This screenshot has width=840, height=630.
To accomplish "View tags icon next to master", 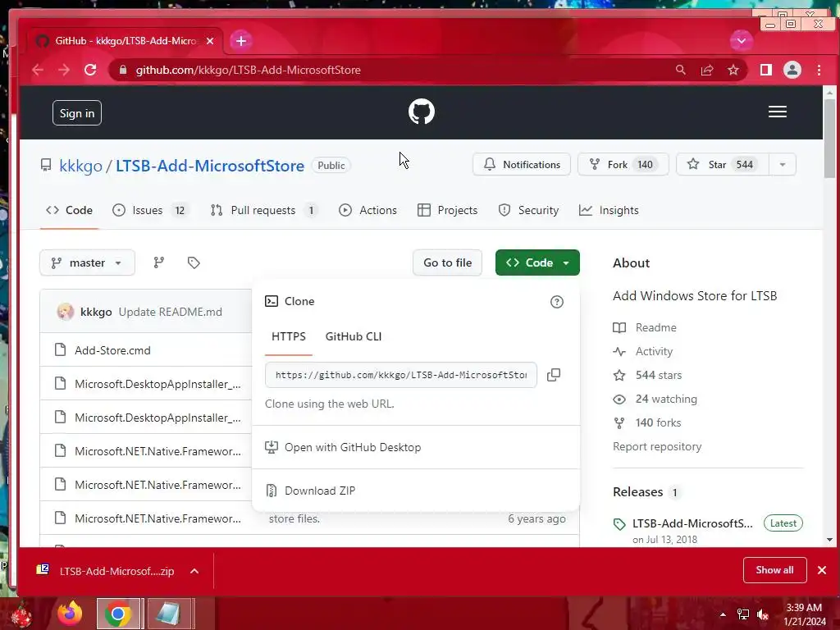I will click(194, 262).
